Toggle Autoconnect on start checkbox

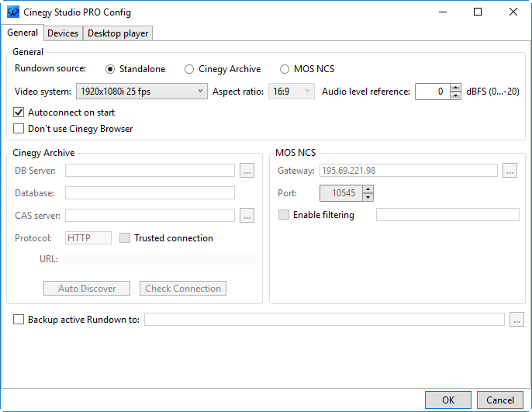point(19,112)
